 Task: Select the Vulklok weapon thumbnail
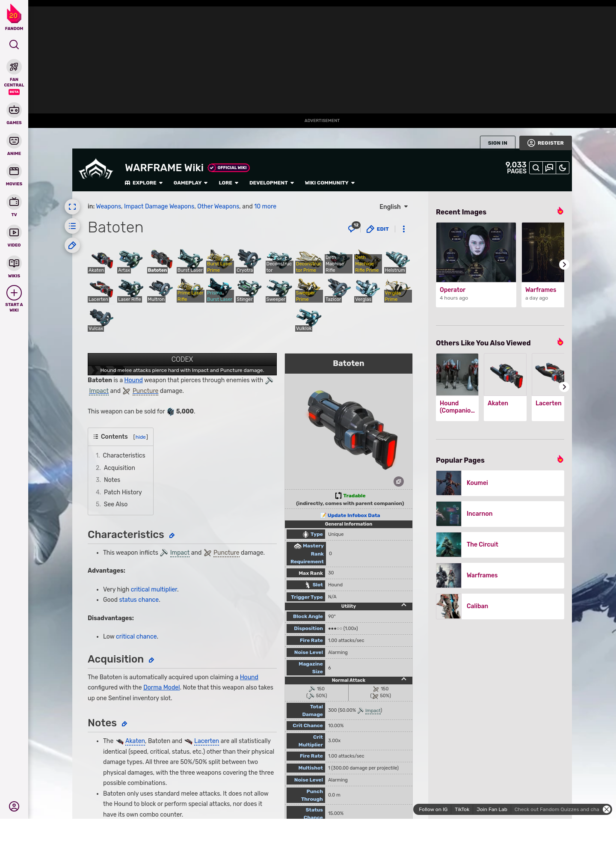point(308,320)
